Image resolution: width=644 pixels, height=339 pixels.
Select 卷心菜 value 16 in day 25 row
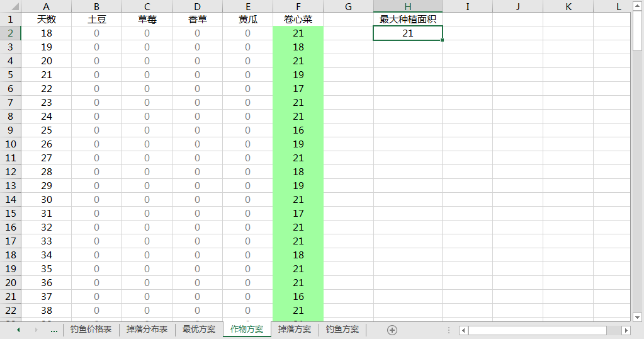point(298,130)
